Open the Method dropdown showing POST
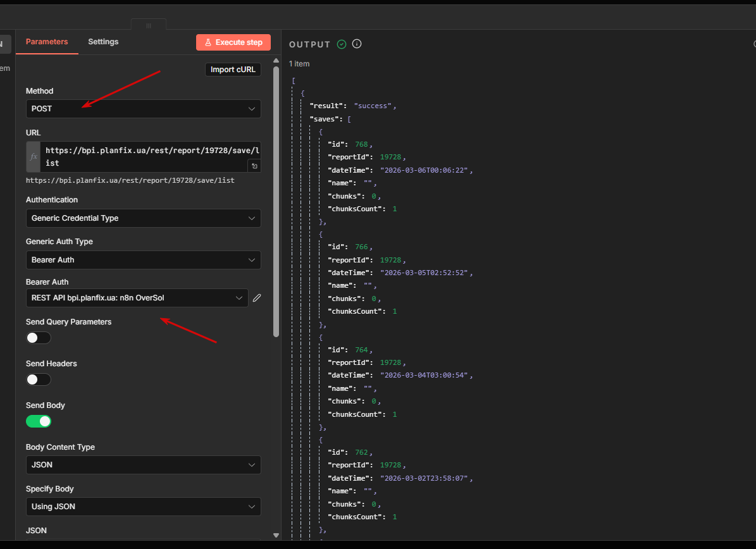756x549 pixels. (143, 109)
